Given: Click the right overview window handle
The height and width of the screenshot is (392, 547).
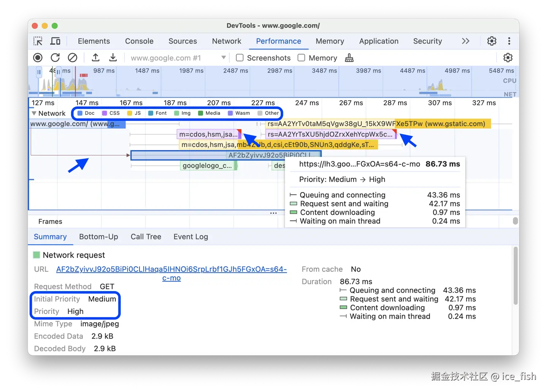Looking at the screenshot, I should tap(58, 72).
